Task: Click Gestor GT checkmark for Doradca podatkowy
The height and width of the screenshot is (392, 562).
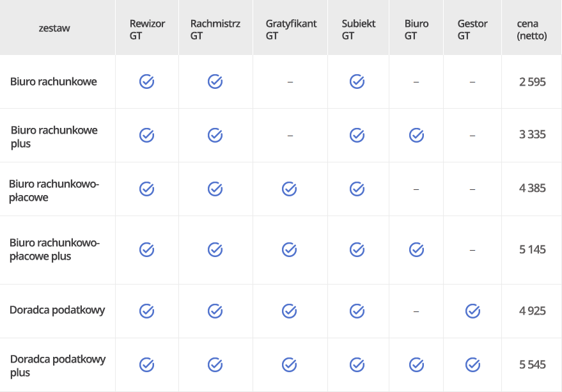Action: pos(472,311)
